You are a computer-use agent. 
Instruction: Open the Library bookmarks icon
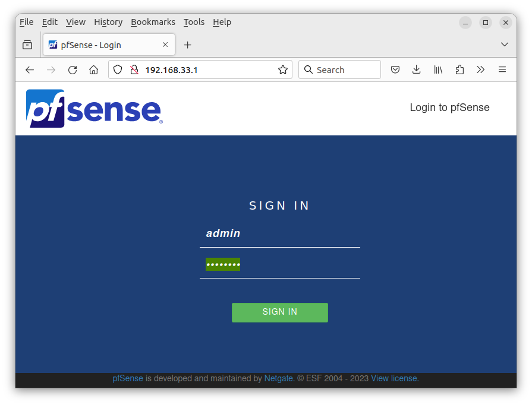coord(438,70)
